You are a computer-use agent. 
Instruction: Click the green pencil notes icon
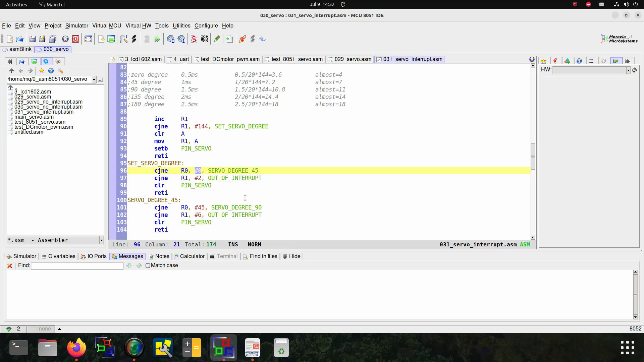click(x=217, y=39)
